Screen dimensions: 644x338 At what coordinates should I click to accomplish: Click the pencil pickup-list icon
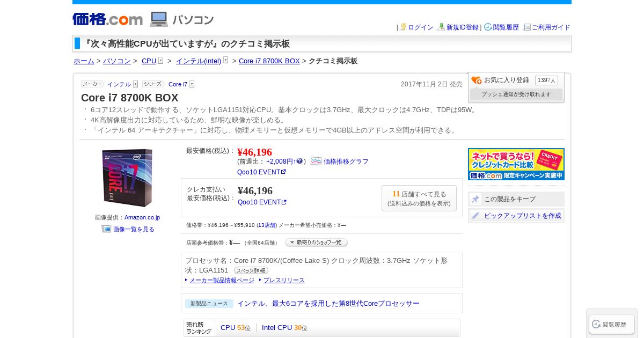click(x=475, y=216)
